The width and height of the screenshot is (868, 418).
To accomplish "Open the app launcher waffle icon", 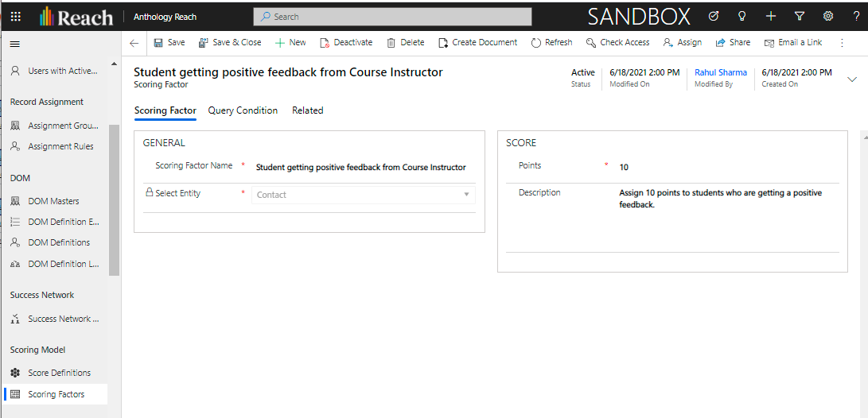I will pyautogui.click(x=16, y=17).
